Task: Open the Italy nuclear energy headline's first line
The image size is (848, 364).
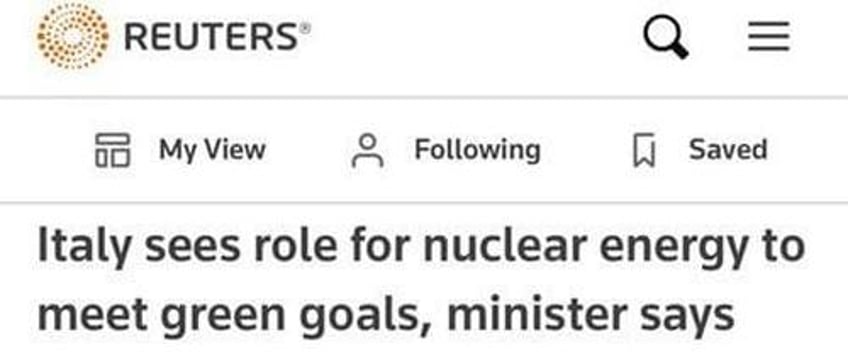Action: 421,247
